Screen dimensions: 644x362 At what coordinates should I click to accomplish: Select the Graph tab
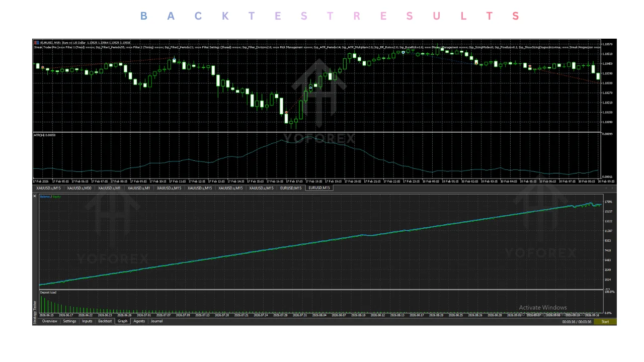(x=122, y=321)
